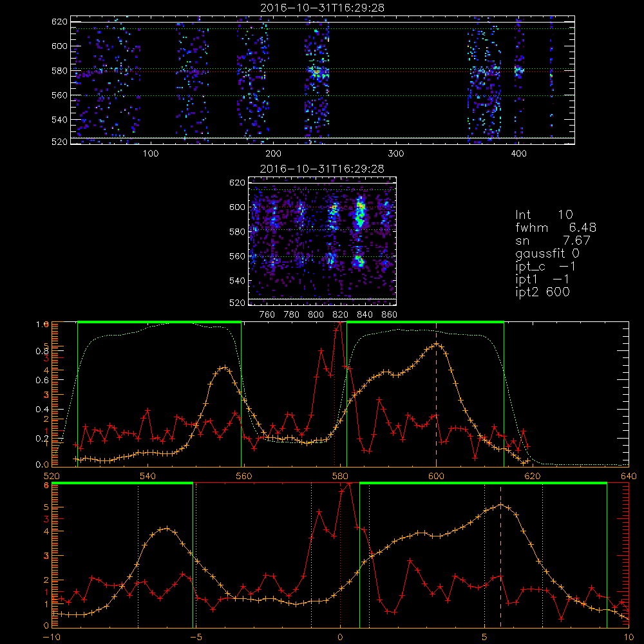The image size is (644, 644).
Task: Click the x-axis label 300 of top spectrogram
Action: pos(396,154)
